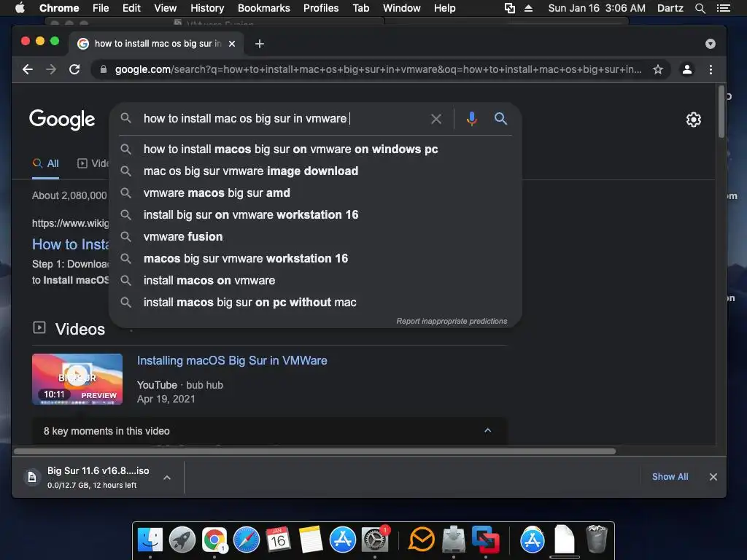Open Trash in the dock
Screen dimensions: 747x560
[596, 539]
